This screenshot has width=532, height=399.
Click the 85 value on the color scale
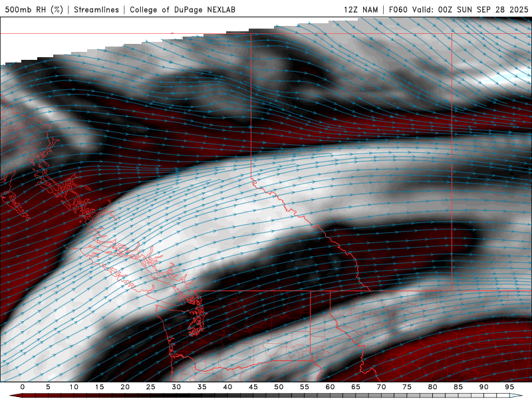click(458, 387)
